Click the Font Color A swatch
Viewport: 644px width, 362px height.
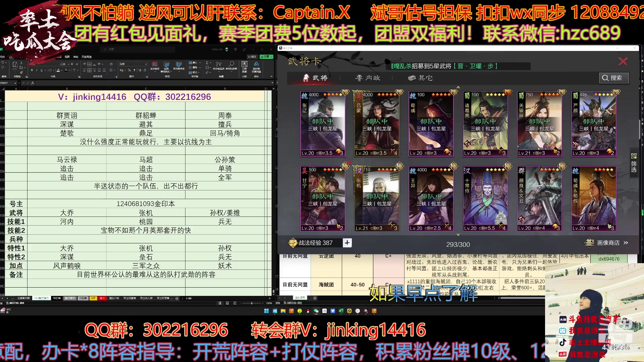tap(66, 70)
